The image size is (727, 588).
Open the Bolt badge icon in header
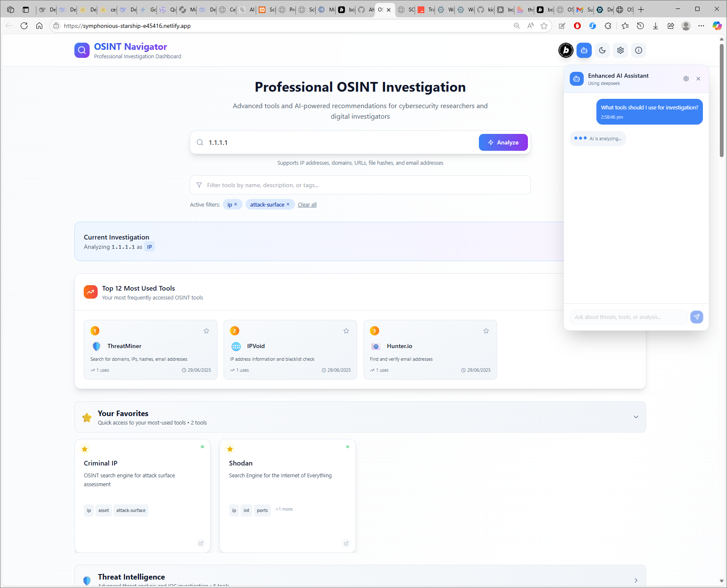point(566,50)
